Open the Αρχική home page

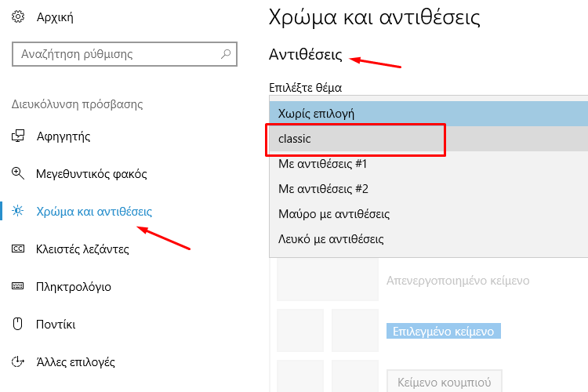pos(55,17)
